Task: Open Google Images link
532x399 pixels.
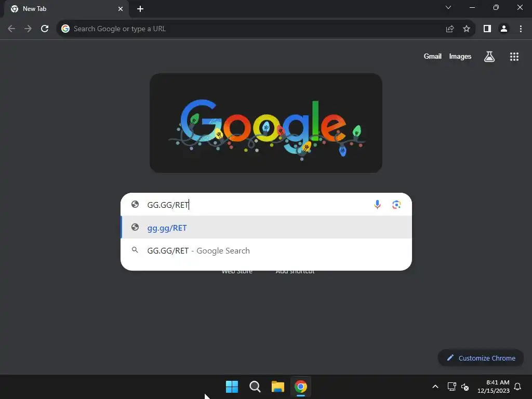Action: coord(460,56)
